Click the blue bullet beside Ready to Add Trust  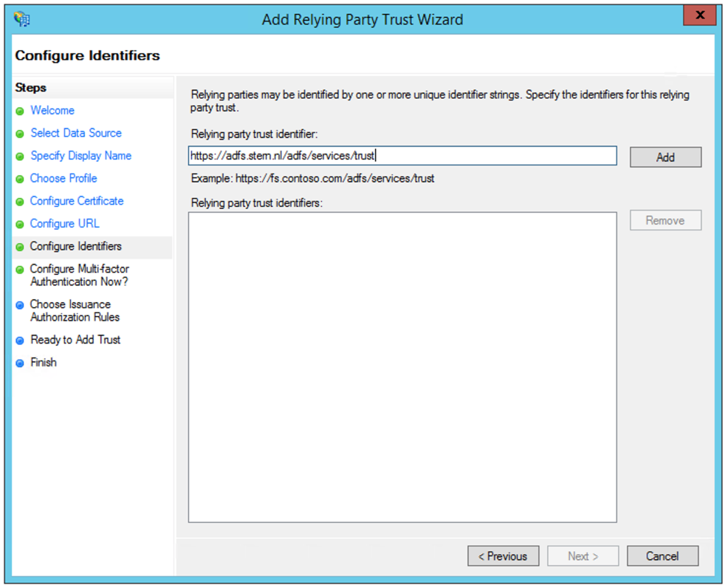[x=19, y=341]
